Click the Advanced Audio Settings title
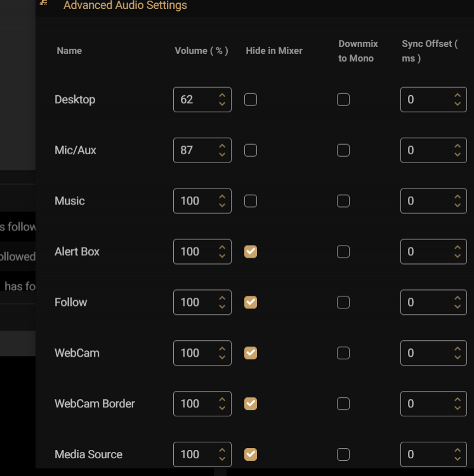The height and width of the screenshot is (476, 474). (x=125, y=5)
